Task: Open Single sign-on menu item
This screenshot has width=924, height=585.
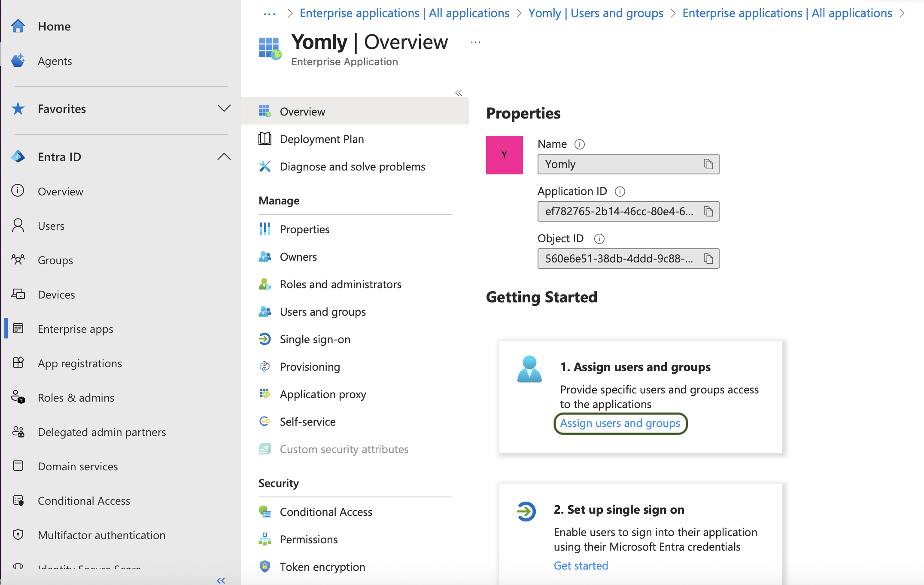Action: point(315,339)
